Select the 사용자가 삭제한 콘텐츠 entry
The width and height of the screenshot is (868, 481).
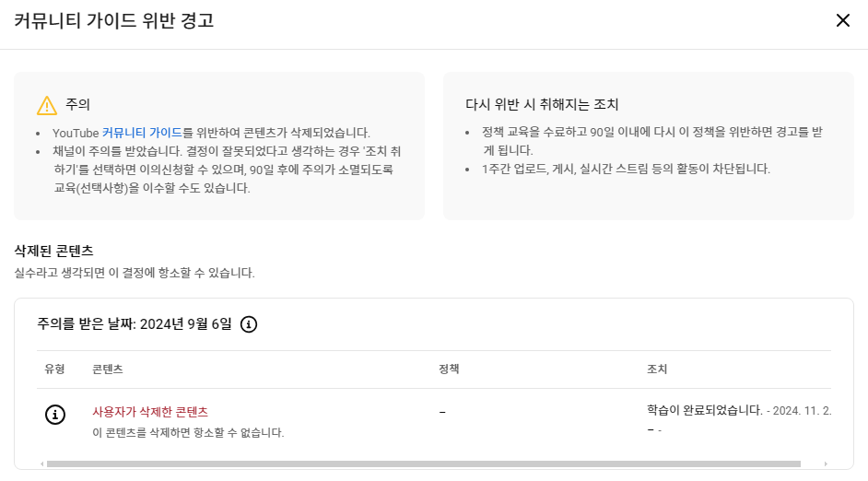tap(150, 412)
